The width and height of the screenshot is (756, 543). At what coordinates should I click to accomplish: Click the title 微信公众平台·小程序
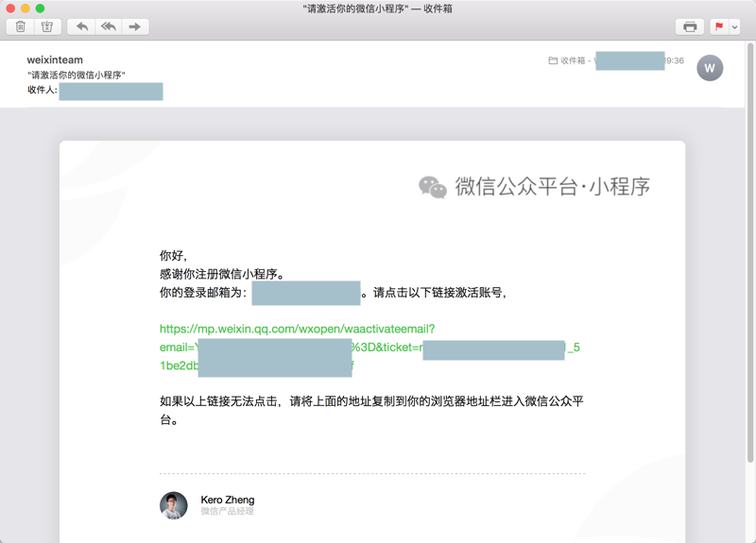point(553,186)
